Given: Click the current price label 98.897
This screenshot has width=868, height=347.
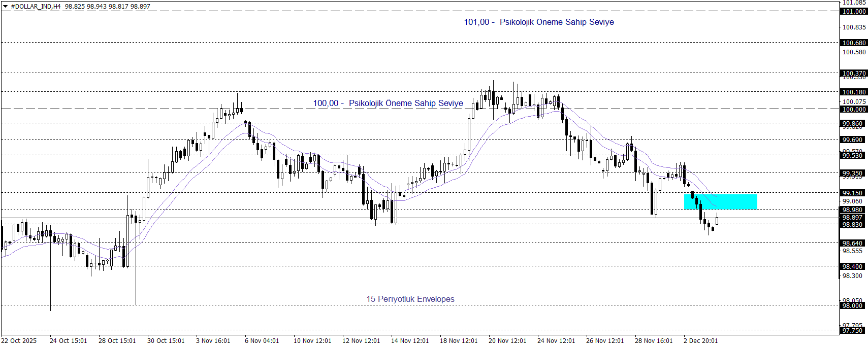Looking at the screenshot, I should point(852,217).
